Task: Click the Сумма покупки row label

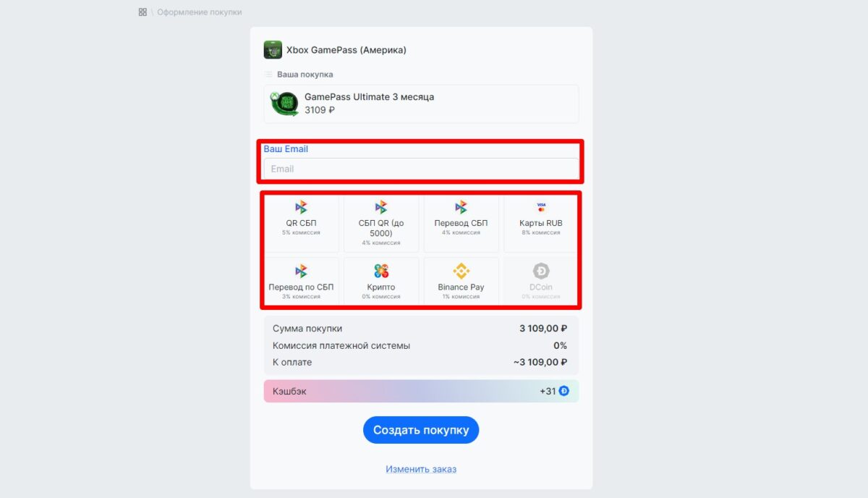Action: 307,329
